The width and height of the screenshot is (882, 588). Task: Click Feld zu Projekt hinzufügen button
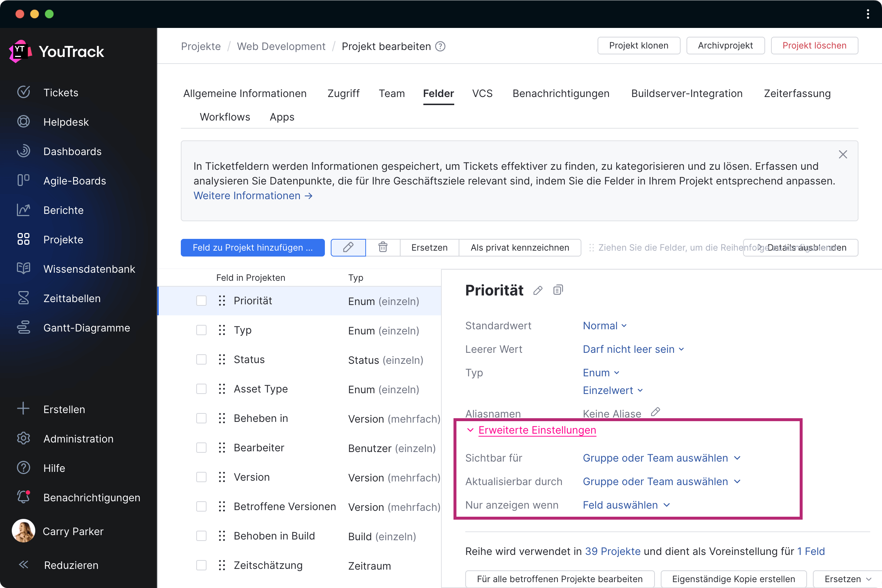[x=252, y=247]
